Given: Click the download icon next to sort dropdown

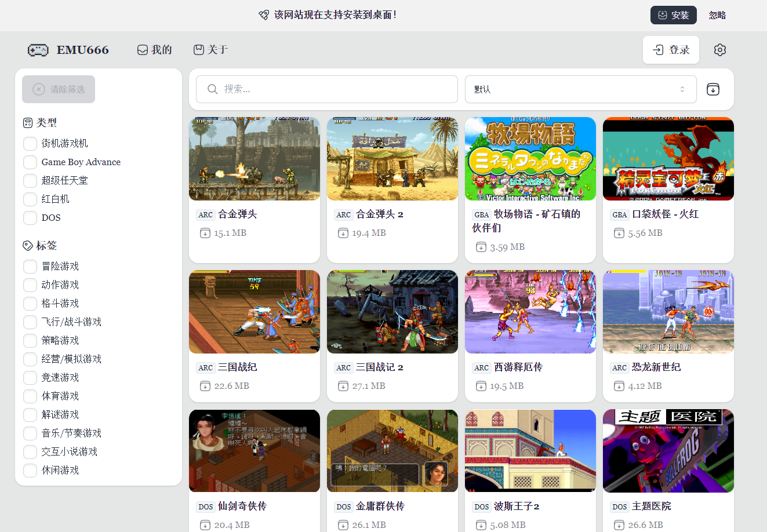Looking at the screenshot, I should coord(713,89).
